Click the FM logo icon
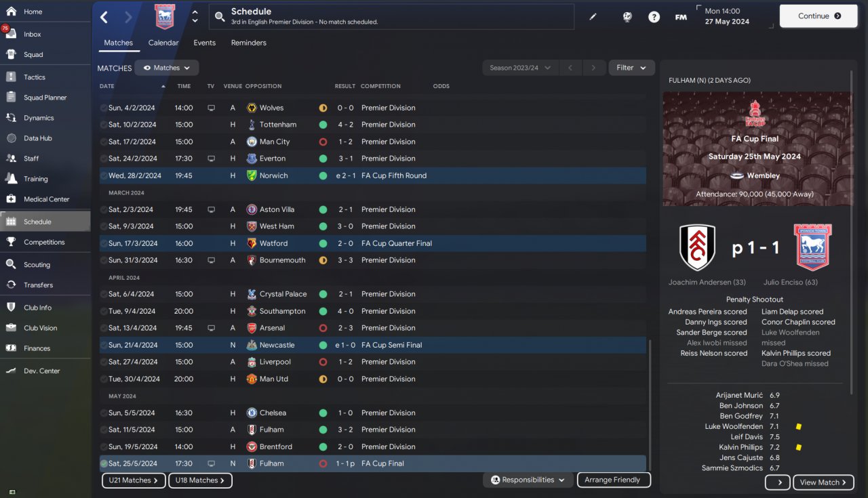868x498 pixels. tap(681, 17)
